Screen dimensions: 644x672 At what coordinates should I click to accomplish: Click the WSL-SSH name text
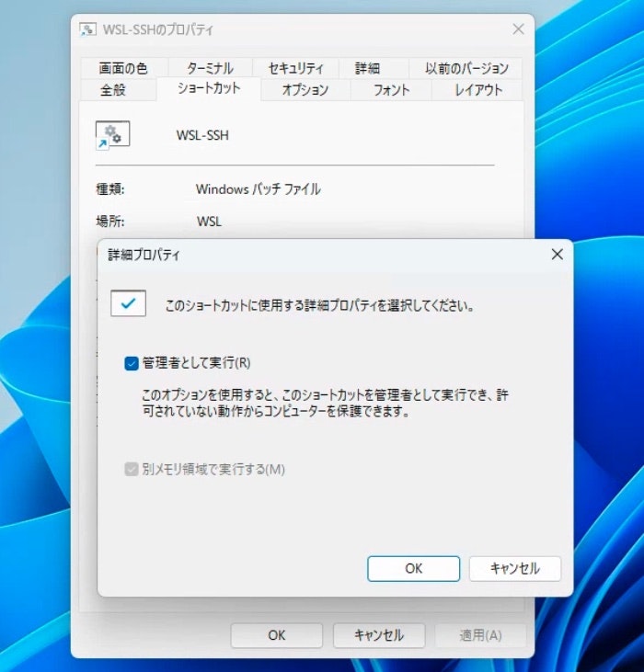[x=202, y=135]
